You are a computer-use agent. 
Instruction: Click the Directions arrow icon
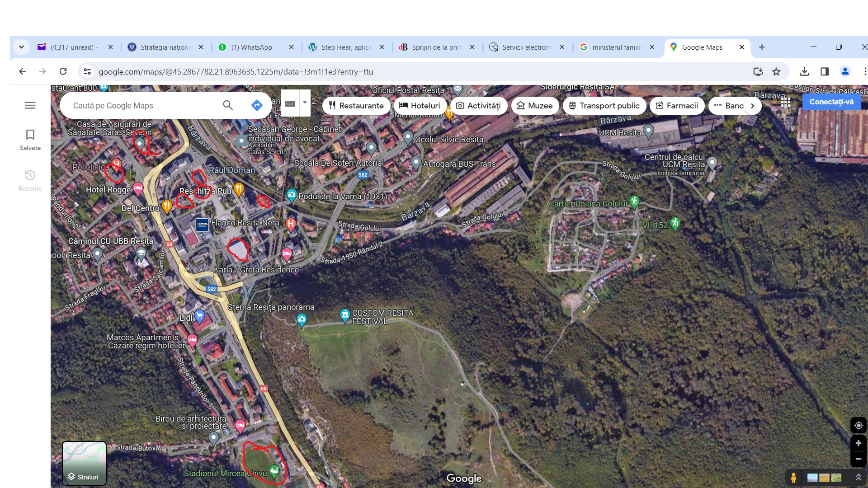(257, 105)
